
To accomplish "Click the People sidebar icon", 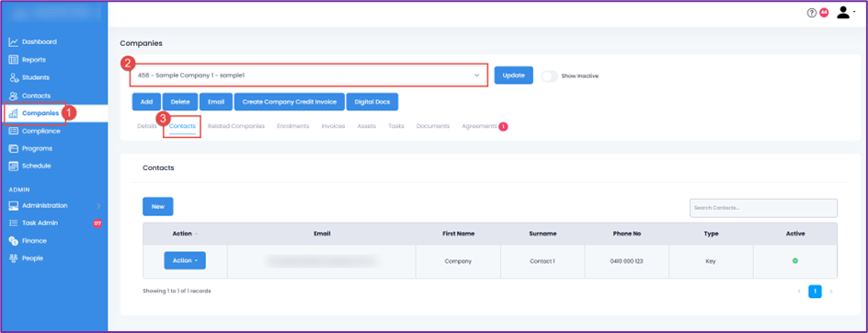I will [14, 258].
